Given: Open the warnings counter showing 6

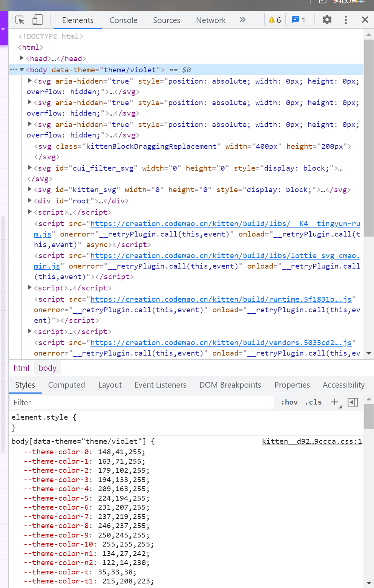Looking at the screenshot, I should point(275,20).
